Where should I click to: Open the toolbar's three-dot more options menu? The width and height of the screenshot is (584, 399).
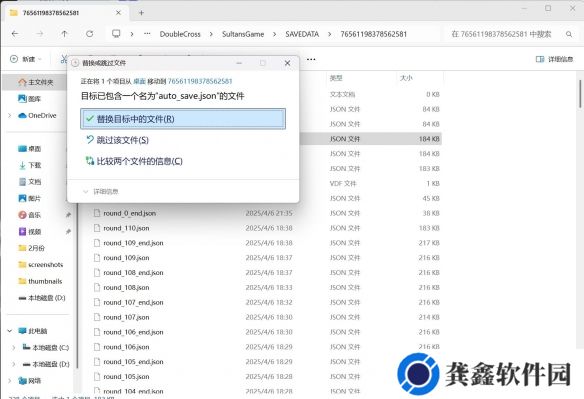point(311,59)
